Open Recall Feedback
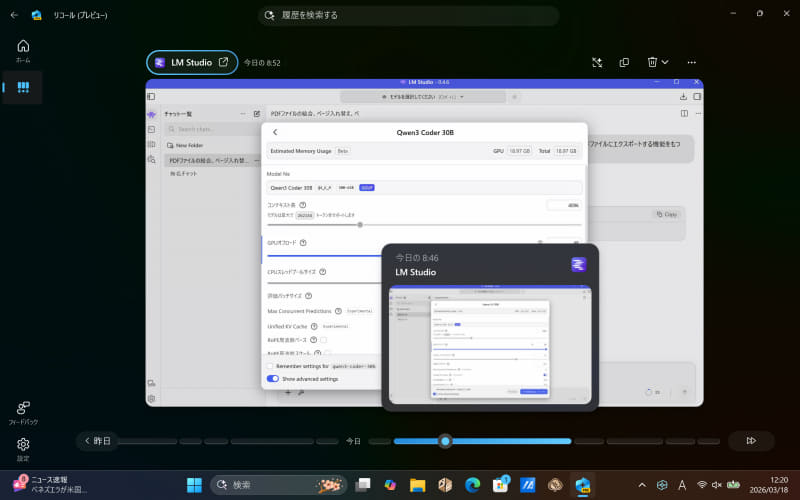The image size is (800, 500). [23, 413]
